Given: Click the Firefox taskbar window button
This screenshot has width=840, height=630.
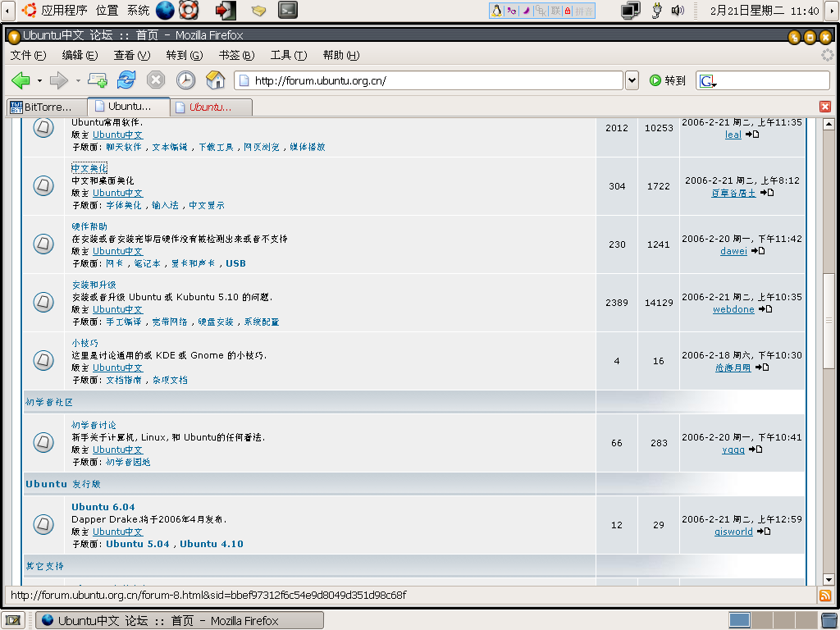Looking at the screenshot, I should point(180,620).
